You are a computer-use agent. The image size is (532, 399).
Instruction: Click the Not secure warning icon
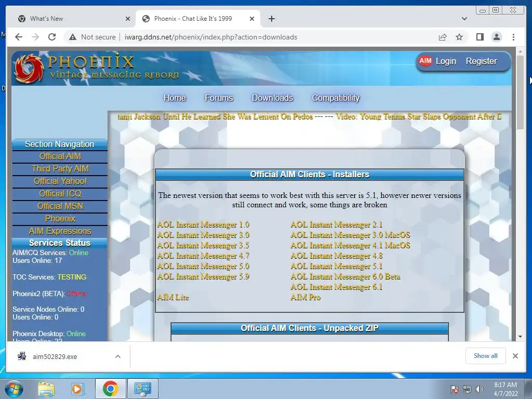pyautogui.click(x=73, y=37)
